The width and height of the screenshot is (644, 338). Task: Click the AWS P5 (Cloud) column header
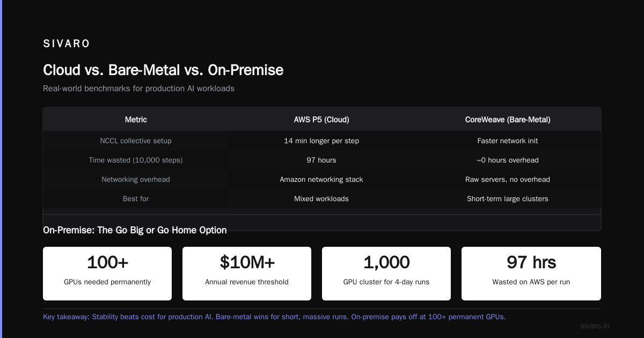tap(321, 120)
